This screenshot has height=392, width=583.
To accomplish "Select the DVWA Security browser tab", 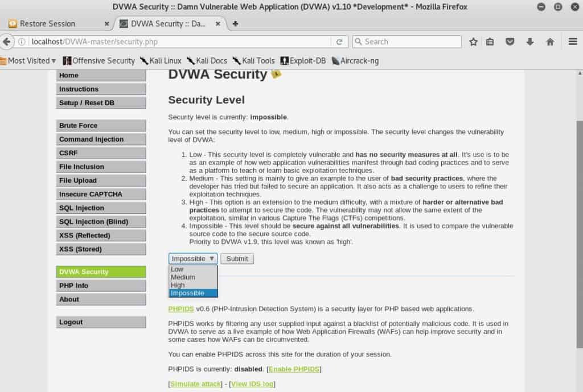I will [170, 24].
